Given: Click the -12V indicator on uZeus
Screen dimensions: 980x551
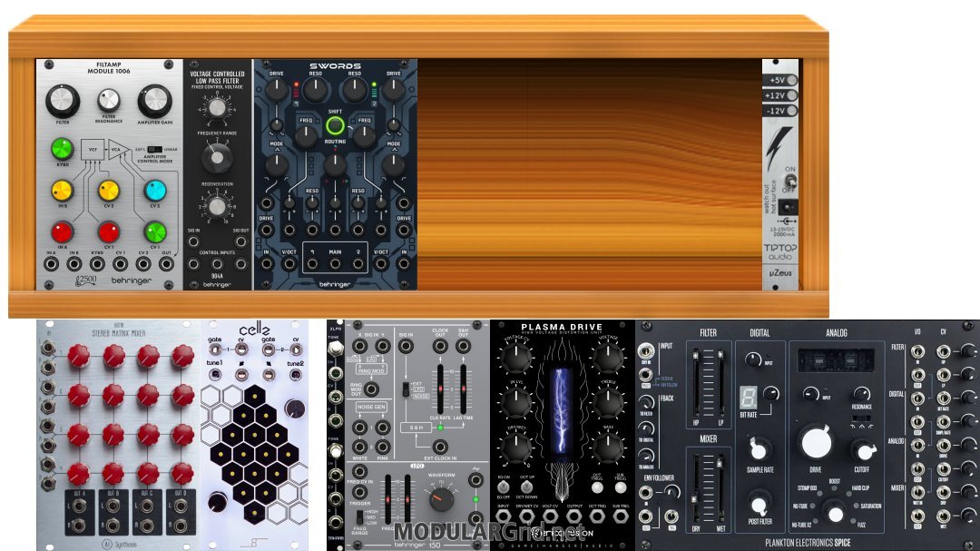Looking at the screenshot, I should coord(792,111).
